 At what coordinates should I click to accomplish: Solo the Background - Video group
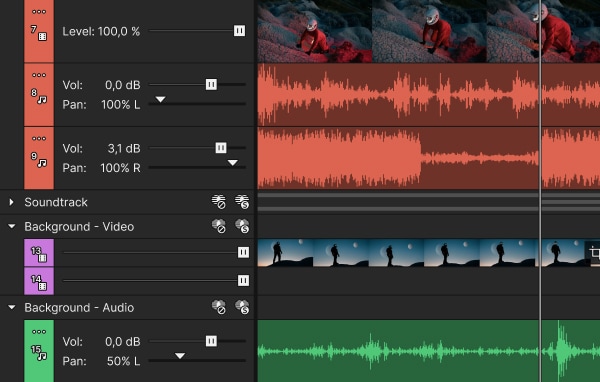[x=242, y=226]
